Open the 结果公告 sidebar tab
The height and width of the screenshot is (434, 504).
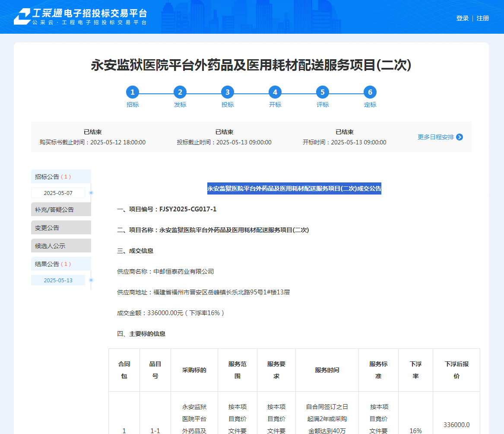[61, 264]
